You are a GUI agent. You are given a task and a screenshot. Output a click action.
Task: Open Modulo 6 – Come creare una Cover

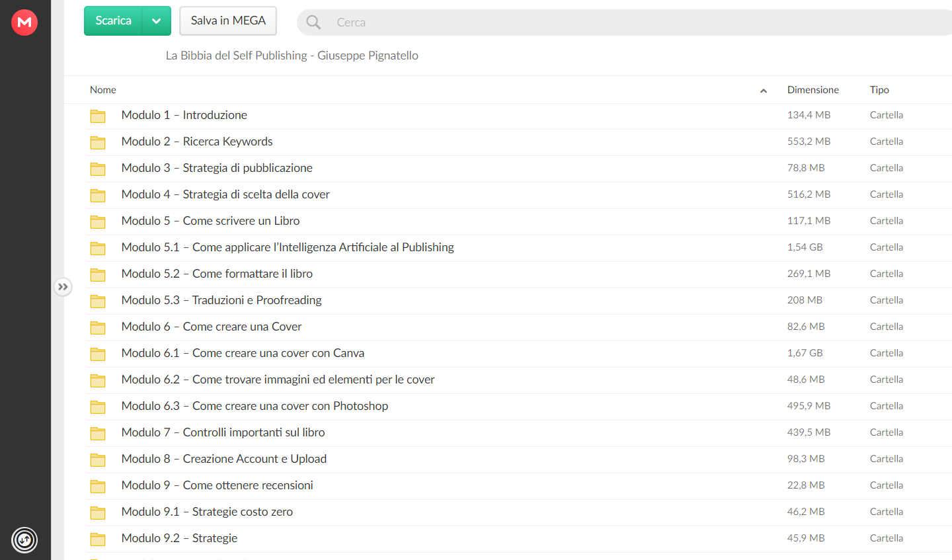click(x=212, y=327)
